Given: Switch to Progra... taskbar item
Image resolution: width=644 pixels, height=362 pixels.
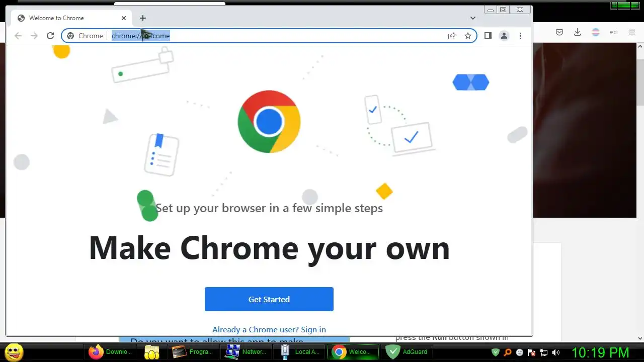Looking at the screenshot, I should click(193, 352).
